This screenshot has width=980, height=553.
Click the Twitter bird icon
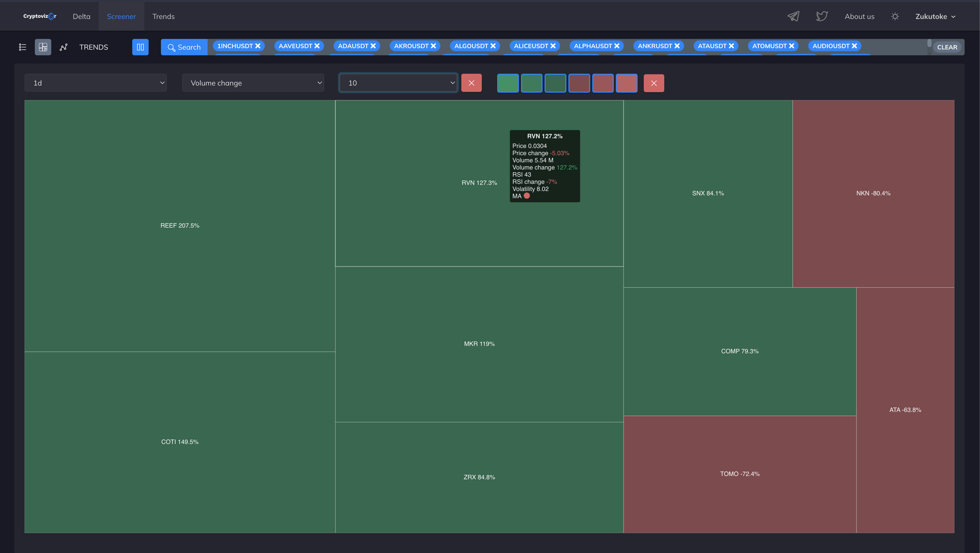coord(822,16)
